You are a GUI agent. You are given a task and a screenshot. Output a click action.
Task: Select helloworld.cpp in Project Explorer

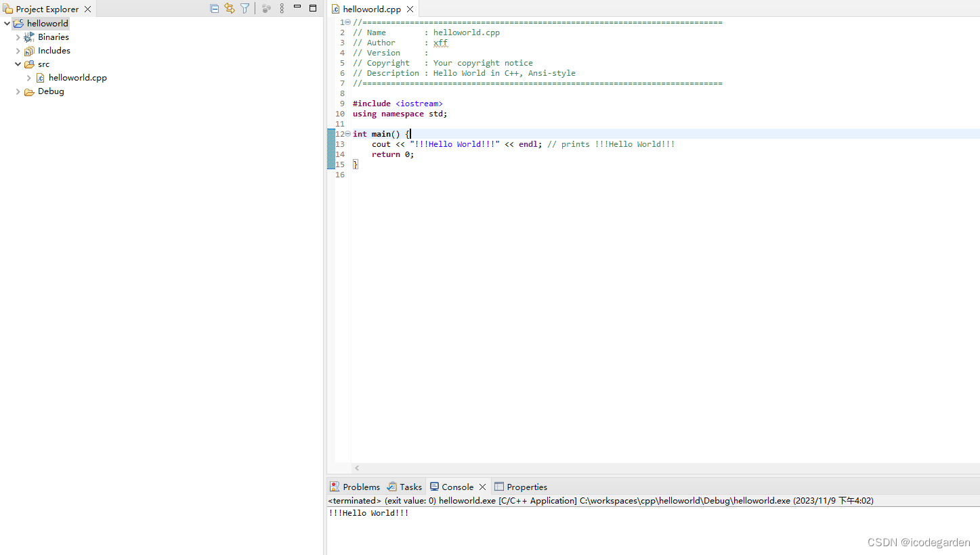point(78,78)
